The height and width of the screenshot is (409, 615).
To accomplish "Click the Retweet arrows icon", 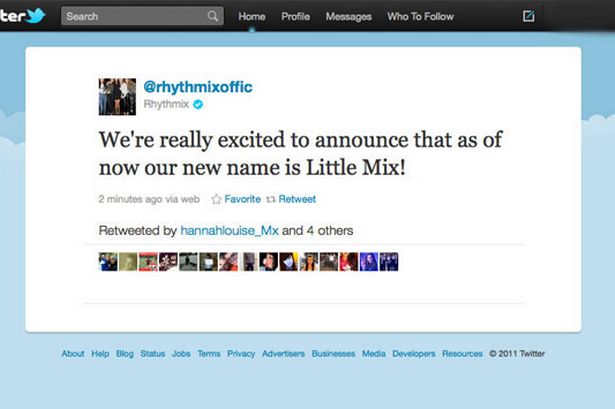I will 271,199.
